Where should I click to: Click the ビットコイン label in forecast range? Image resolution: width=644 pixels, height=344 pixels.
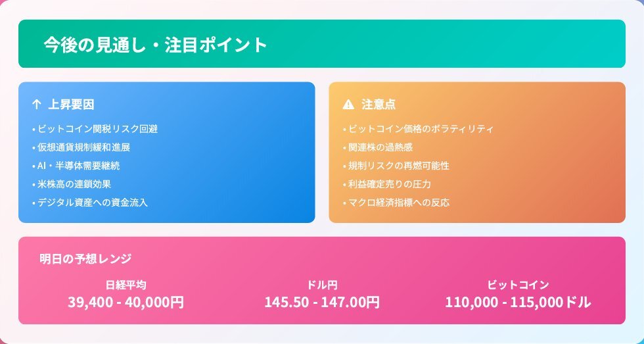click(518, 285)
